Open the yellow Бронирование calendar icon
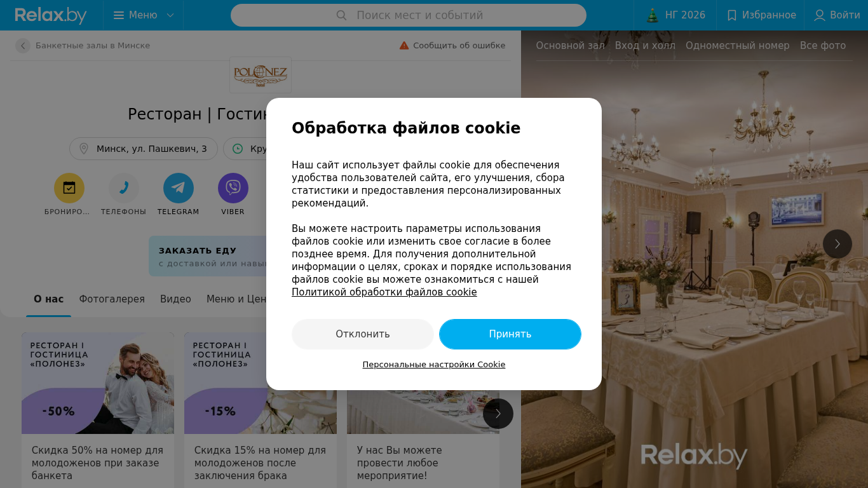The height and width of the screenshot is (488, 868). pyautogui.click(x=69, y=188)
